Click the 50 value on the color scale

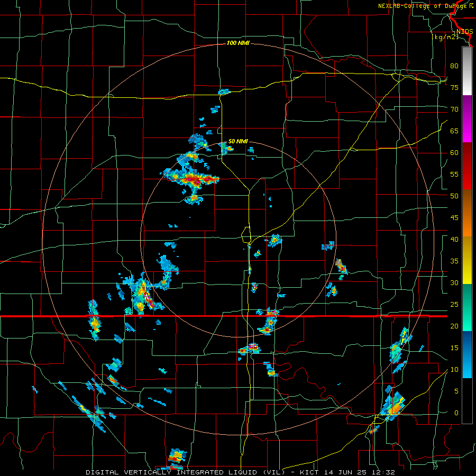pyautogui.click(x=454, y=196)
